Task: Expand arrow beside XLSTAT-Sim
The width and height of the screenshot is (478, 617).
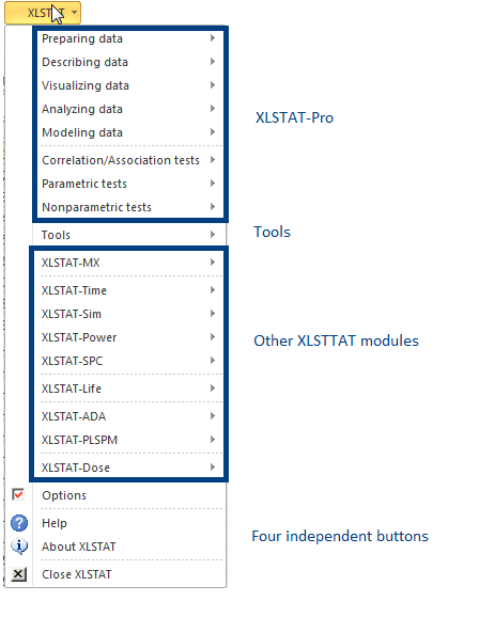Action: point(212,314)
